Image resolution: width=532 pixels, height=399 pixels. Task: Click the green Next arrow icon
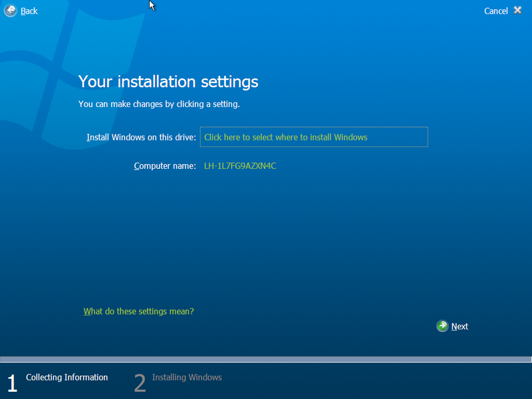pyautogui.click(x=442, y=326)
